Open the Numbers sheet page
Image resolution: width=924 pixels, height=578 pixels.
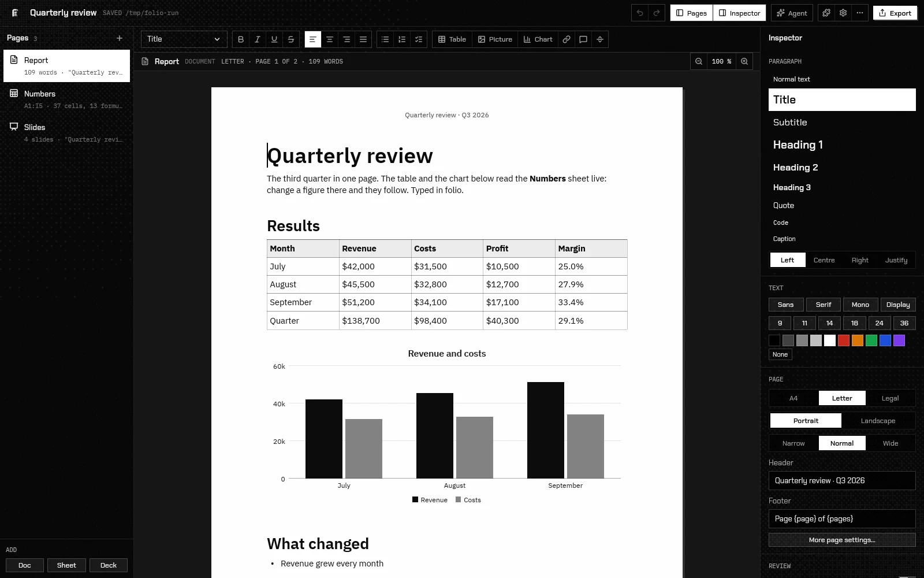pyautogui.click(x=67, y=99)
